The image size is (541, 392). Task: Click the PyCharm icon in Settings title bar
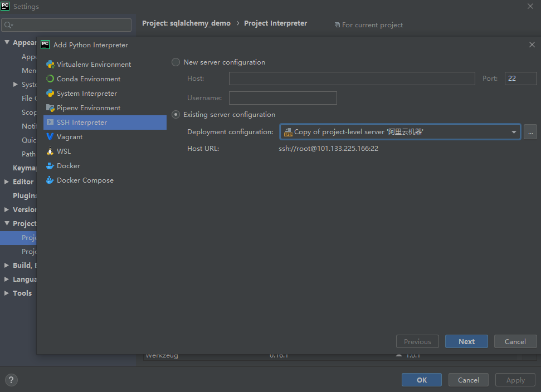click(x=5, y=6)
